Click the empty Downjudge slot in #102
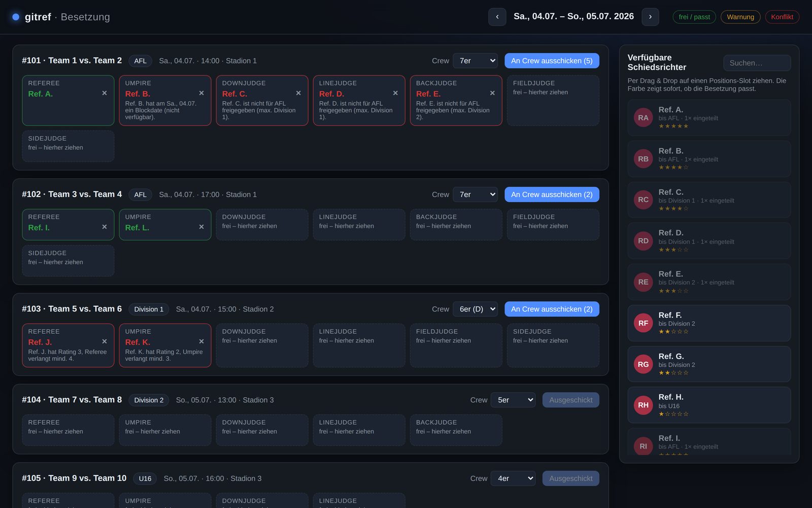Screen dimensions: 812x508 [x=262, y=225]
